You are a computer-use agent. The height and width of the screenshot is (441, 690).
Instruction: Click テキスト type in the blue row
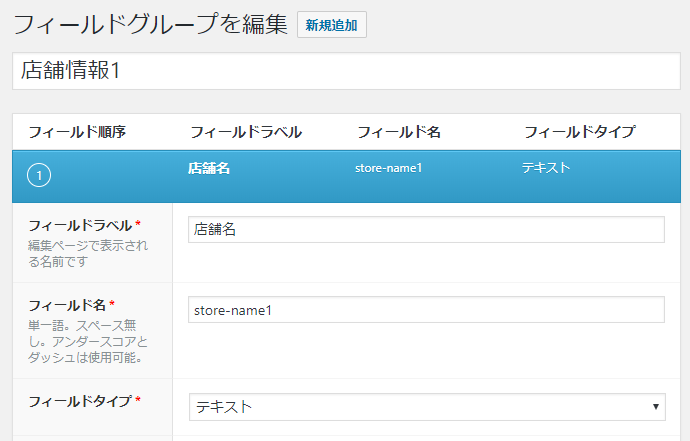click(546, 168)
